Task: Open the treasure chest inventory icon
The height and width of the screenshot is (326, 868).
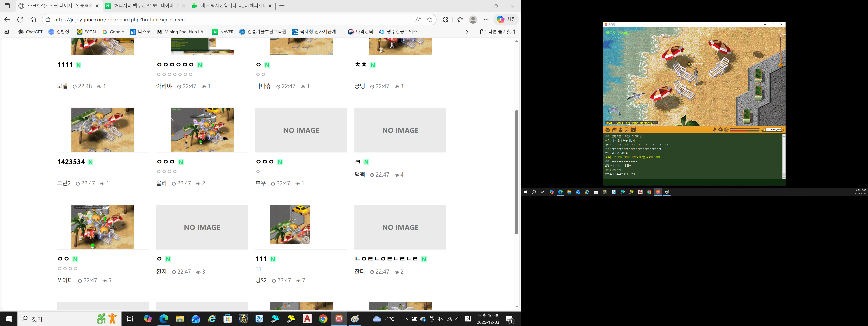Action: pyautogui.click(x=608, y=130)
